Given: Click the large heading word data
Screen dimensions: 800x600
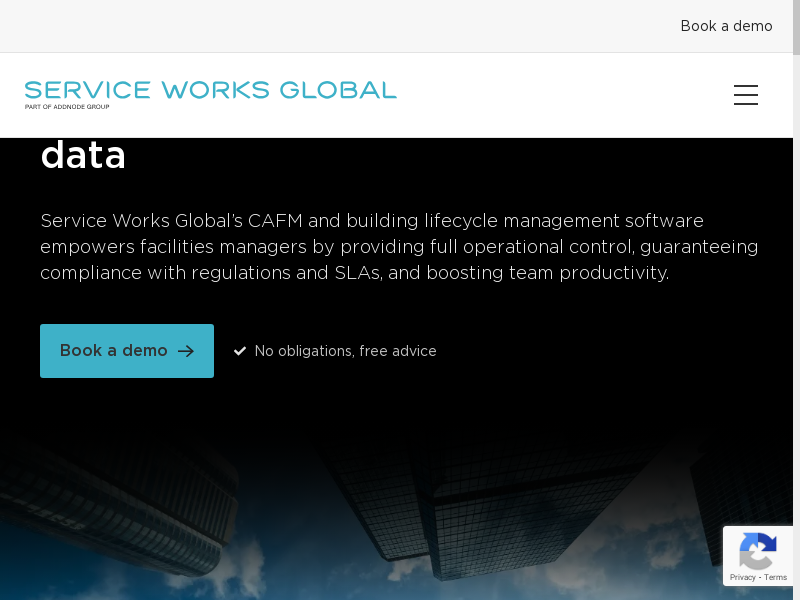Looking at the screenshot, I should pos(83,156).
